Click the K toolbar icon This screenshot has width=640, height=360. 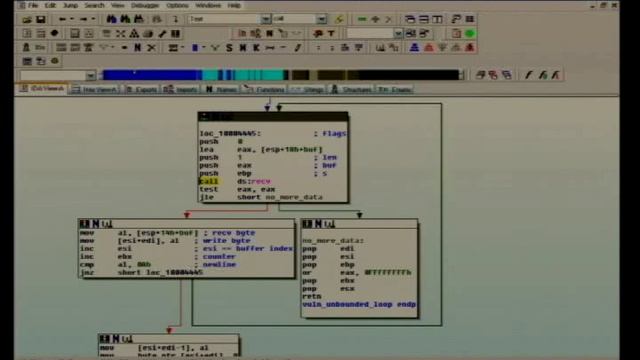[256, 48]
